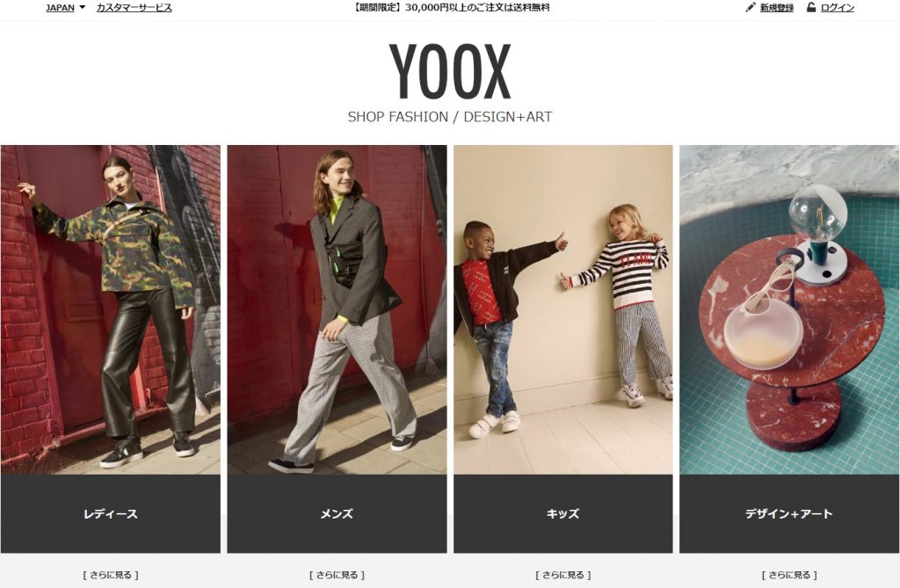Expand さらに見る under メンズ
This screenshot has width=900, height=588.
337,575
